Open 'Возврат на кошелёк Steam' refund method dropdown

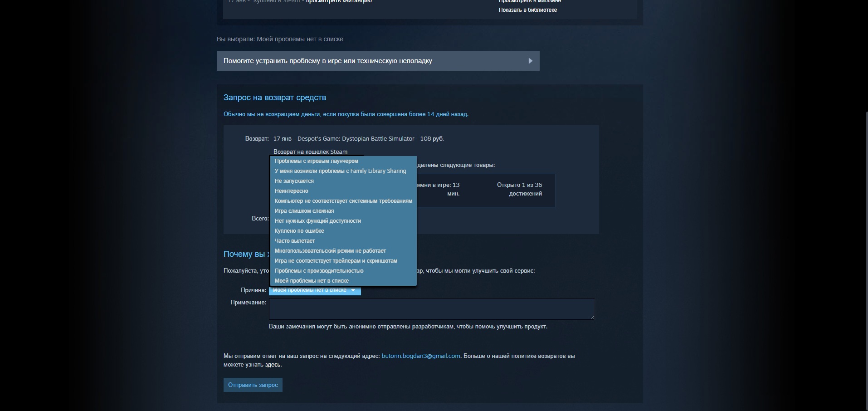(x=310, y=152)
